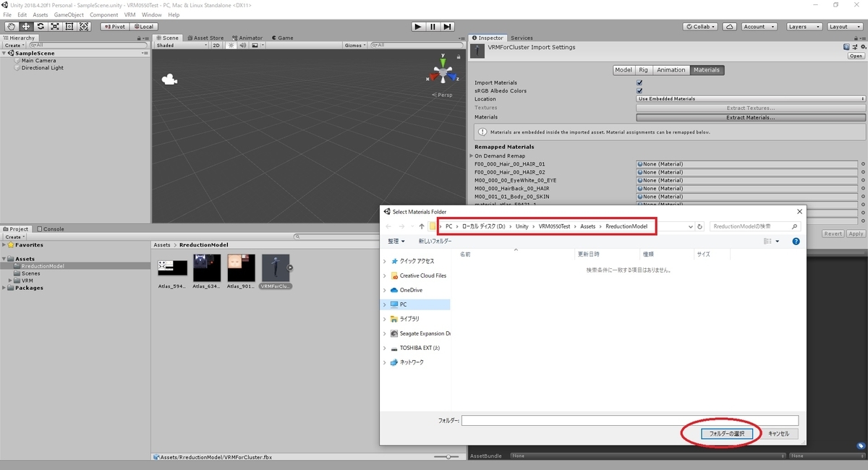Image resolution: width=868 pixels, height=470 pixels.
Task: Open the GameObject menu
Action: coord(69,14)
